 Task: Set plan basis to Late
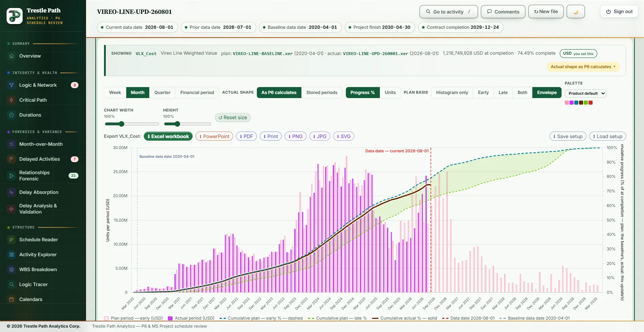coord(503,93)
